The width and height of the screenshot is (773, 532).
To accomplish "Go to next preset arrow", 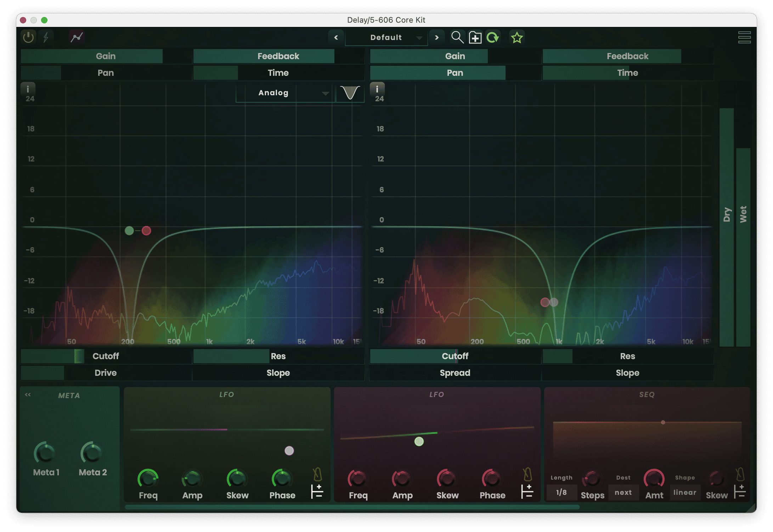I will (437, 38).
